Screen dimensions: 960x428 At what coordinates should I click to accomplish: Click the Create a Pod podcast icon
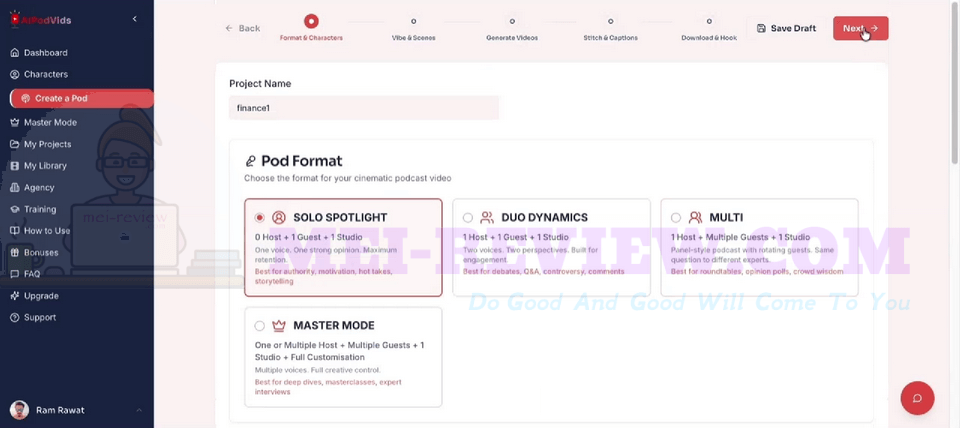coord(26,98)
